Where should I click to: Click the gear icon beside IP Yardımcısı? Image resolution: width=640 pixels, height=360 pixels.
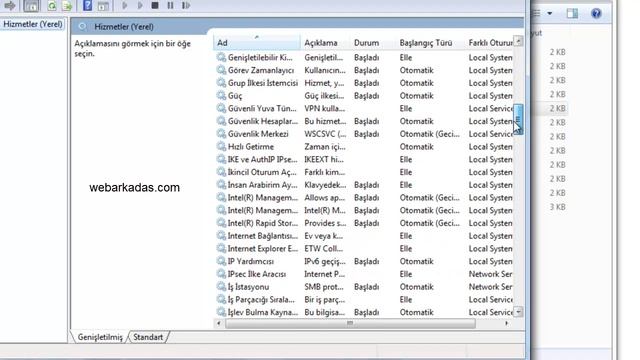tap(221, 261)
